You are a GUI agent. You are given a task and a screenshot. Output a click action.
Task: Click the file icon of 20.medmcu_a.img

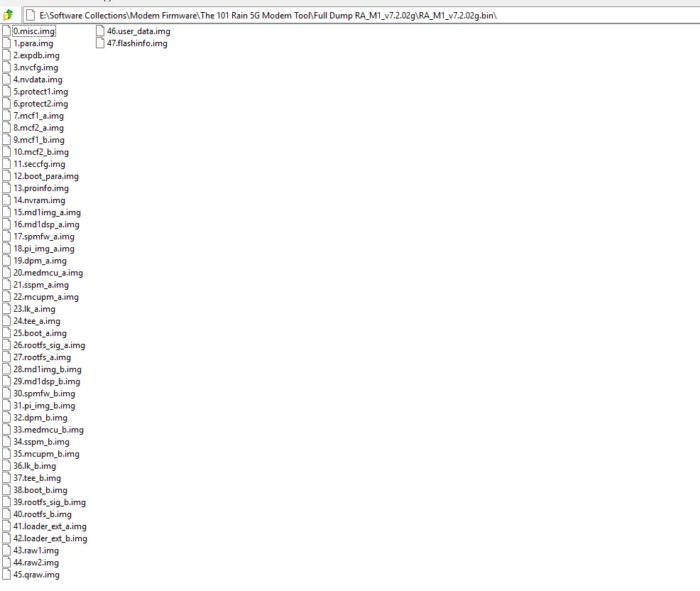click(6, 272)
